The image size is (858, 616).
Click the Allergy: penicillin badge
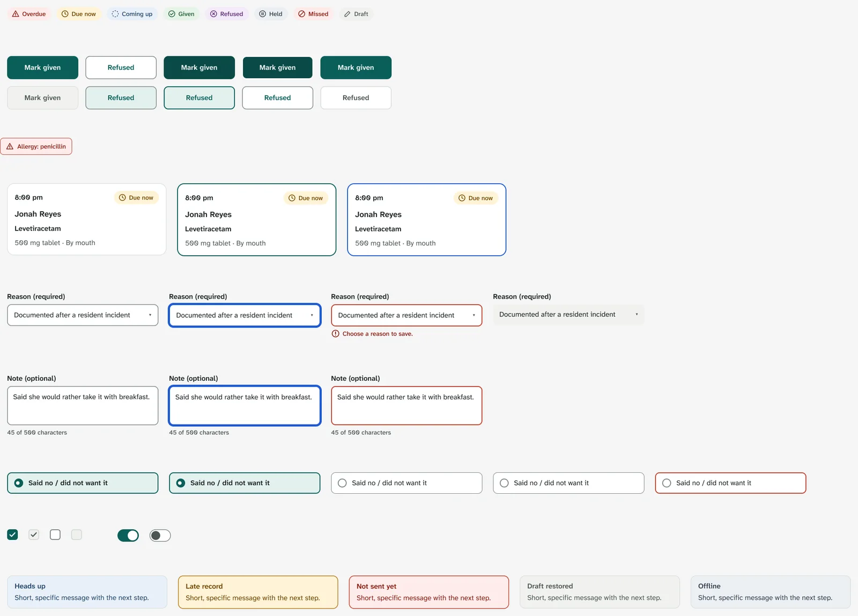pos(36,146)
